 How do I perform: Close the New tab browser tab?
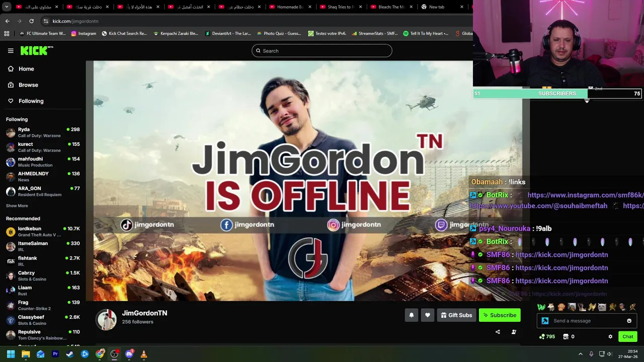coord(462,7)
